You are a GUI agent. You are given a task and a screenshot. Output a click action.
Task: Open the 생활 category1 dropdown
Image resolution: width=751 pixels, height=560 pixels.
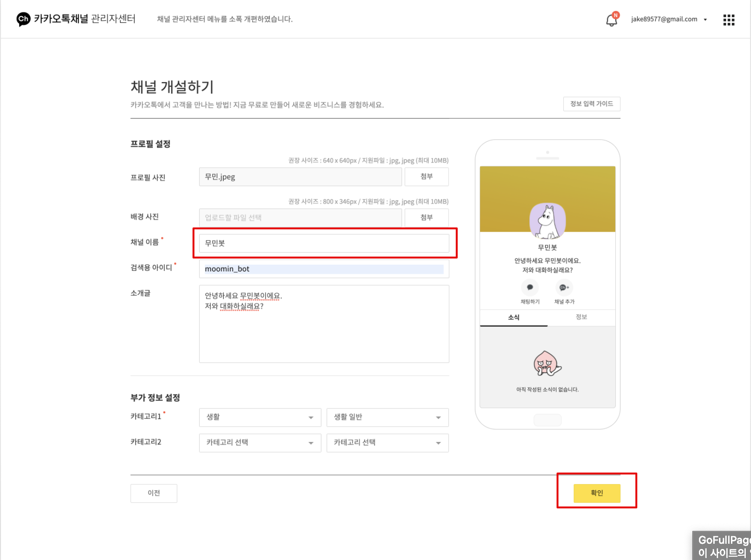pos(260,417)
